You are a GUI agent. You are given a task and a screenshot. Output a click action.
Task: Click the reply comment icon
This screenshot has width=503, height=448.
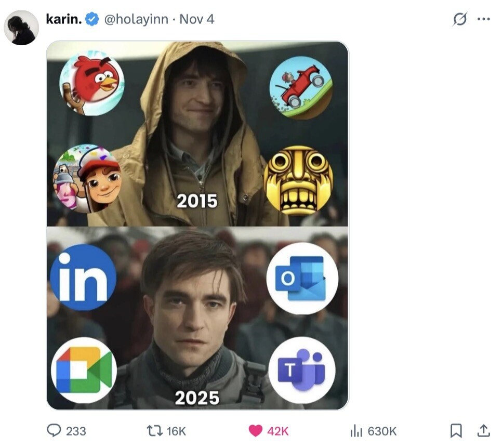coord(54,430)
